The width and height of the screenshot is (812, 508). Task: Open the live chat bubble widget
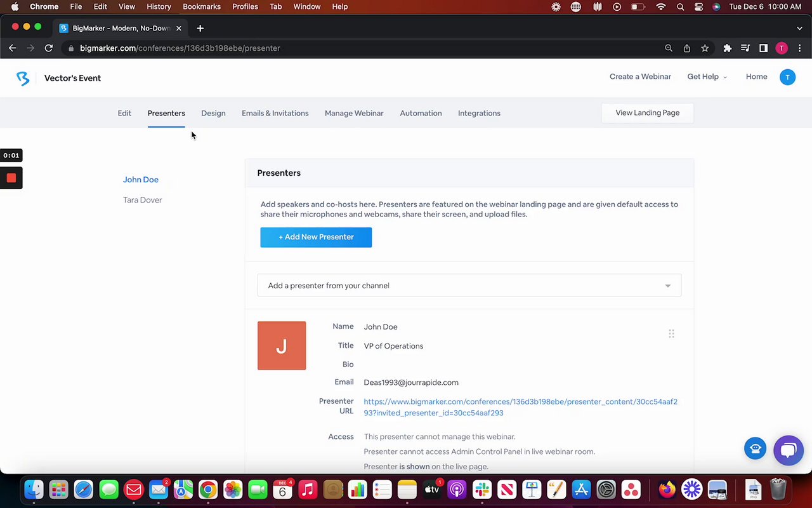tap(789, 450)
